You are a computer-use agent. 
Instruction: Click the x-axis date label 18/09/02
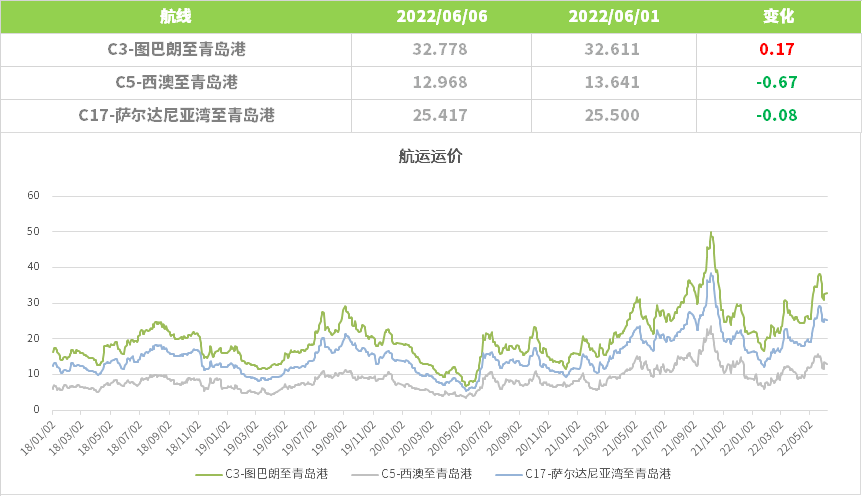pyautogui.click(x=154, y=438)
